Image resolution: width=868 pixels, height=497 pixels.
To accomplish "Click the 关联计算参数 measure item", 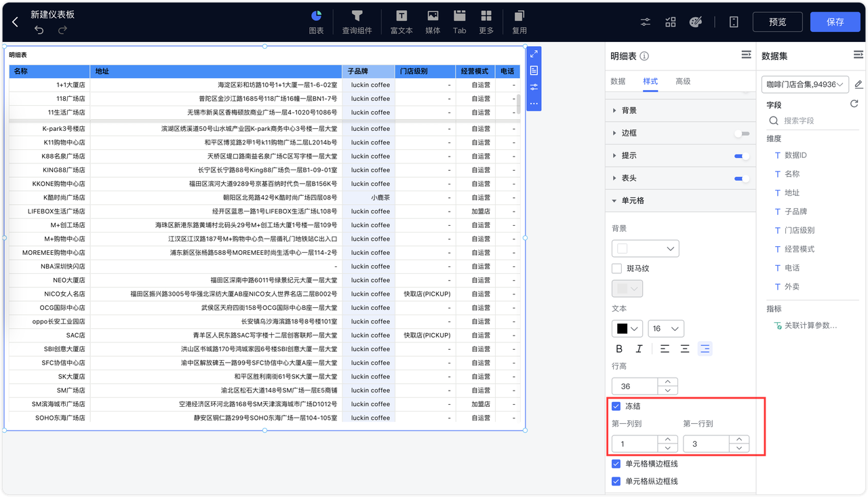I will pyautogui.click(x=805, y=325).
